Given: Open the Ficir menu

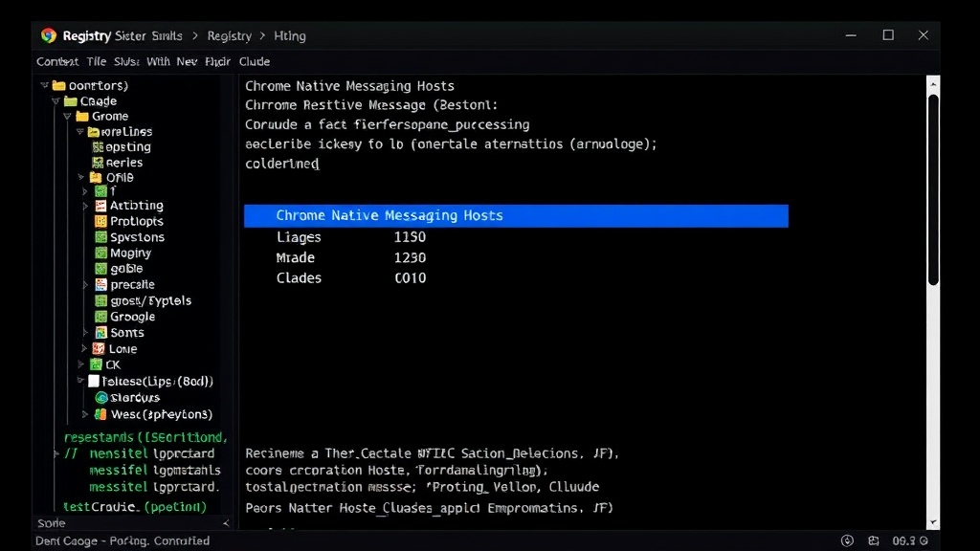Looking at the screenshot, I should [217, 62].
